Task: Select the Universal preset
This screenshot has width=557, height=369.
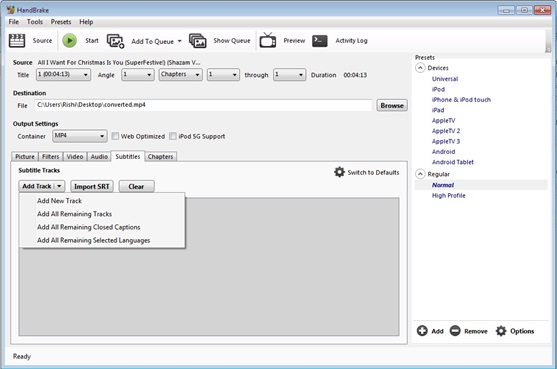Action: [445, 79]
